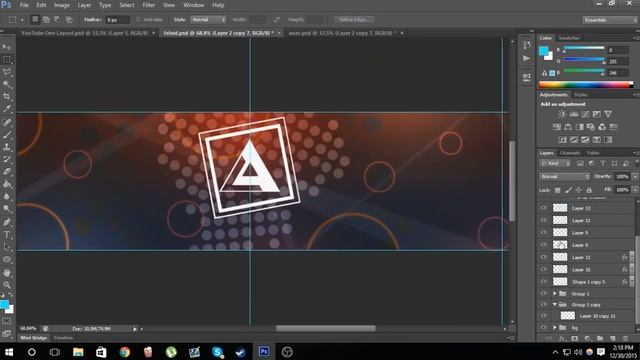This screenshot has width=640, height=360.
Task: Hide Layer 9 visibility eye
Action: pyautogui.click(x=543, y=232)
